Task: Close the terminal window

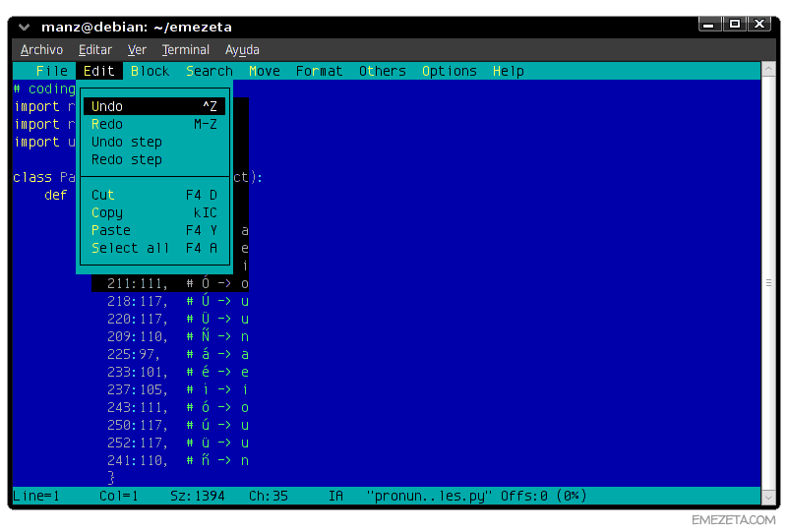Action: (x=759, y=24)
